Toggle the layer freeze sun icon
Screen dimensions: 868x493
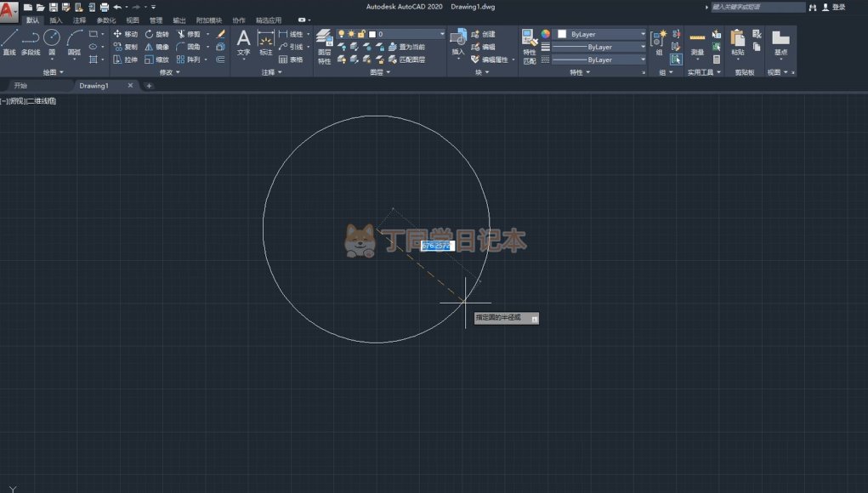(x=351, y=34)
